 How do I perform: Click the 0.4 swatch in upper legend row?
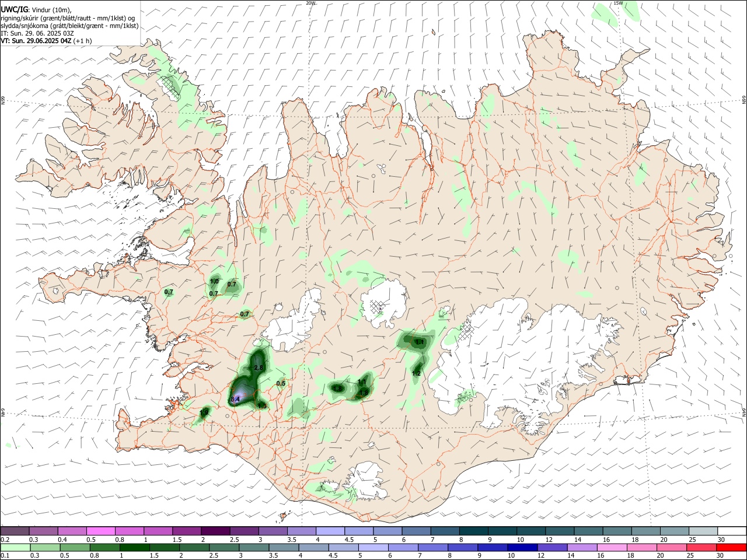[72, 531]
